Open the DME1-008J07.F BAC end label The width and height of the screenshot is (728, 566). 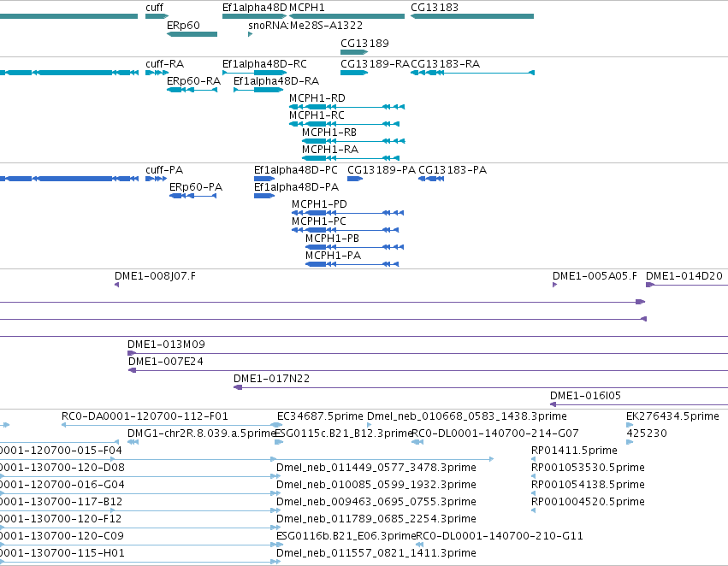(x=155, y=276)
